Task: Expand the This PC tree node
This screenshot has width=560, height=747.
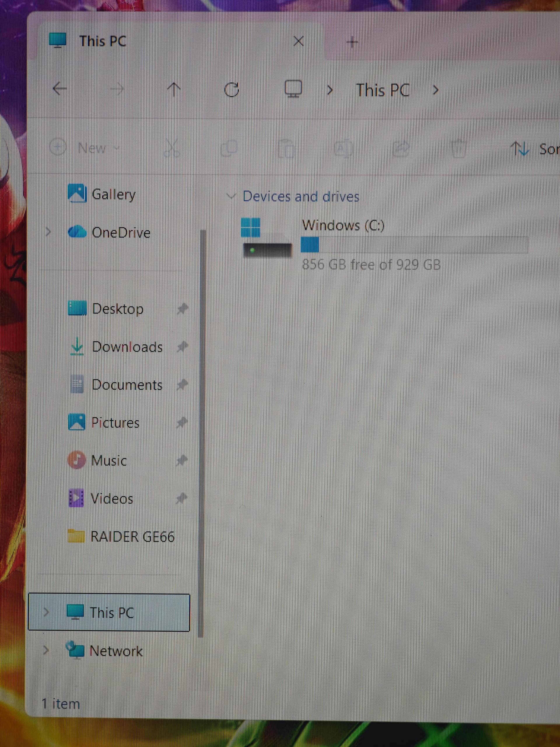Action: point(46,612)
